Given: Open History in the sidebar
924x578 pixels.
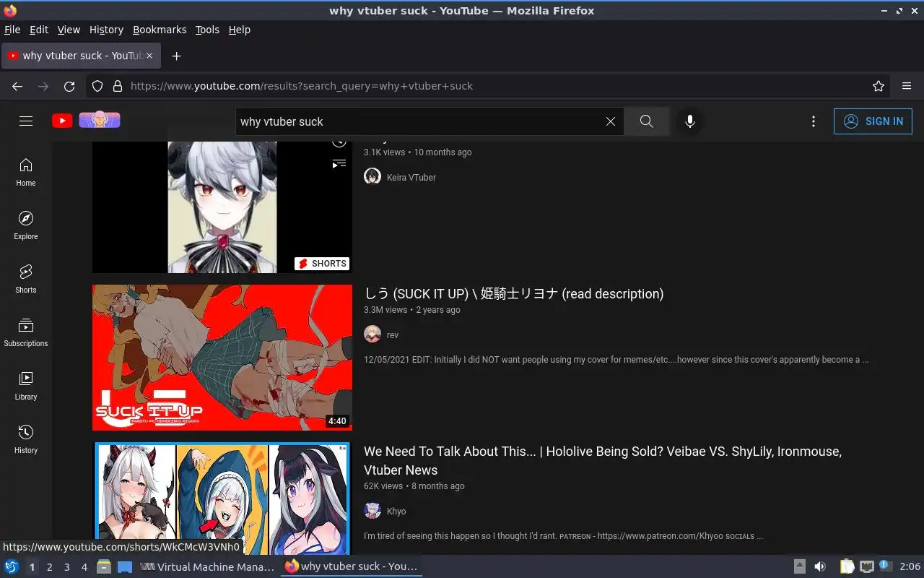Looking at the screenshot, I should pos(26,439).
